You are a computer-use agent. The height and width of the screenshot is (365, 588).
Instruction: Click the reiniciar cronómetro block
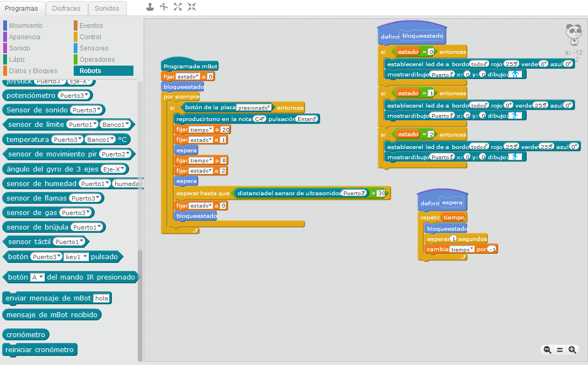(x=39, y=349)
